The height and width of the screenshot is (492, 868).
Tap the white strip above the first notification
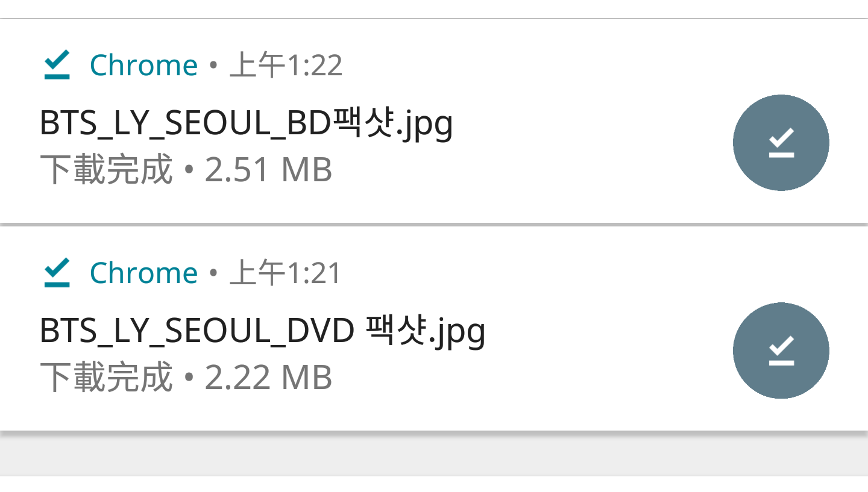coord(434,8)
